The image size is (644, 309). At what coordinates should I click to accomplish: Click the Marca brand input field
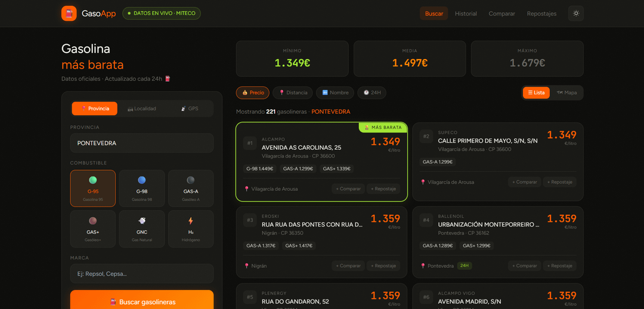pos(142,274)
